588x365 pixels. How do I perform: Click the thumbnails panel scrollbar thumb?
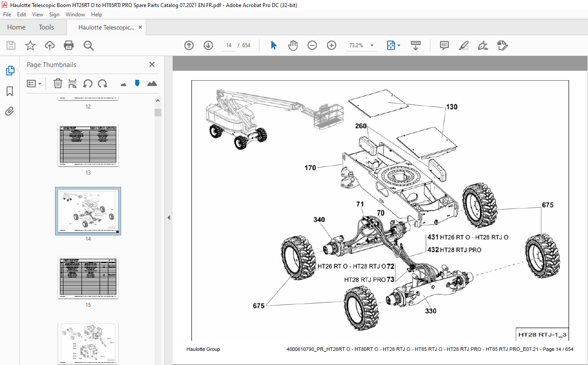158,112
